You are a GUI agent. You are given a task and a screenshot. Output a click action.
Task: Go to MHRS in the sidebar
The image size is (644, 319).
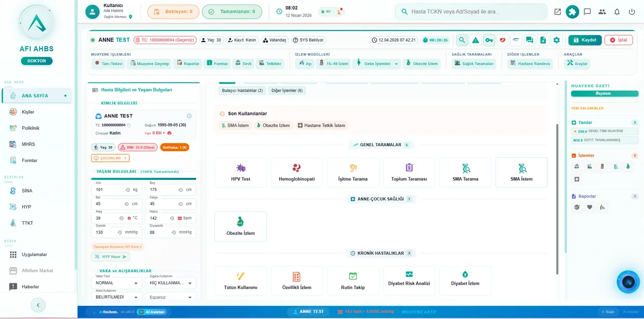click(x=37, y=144)
